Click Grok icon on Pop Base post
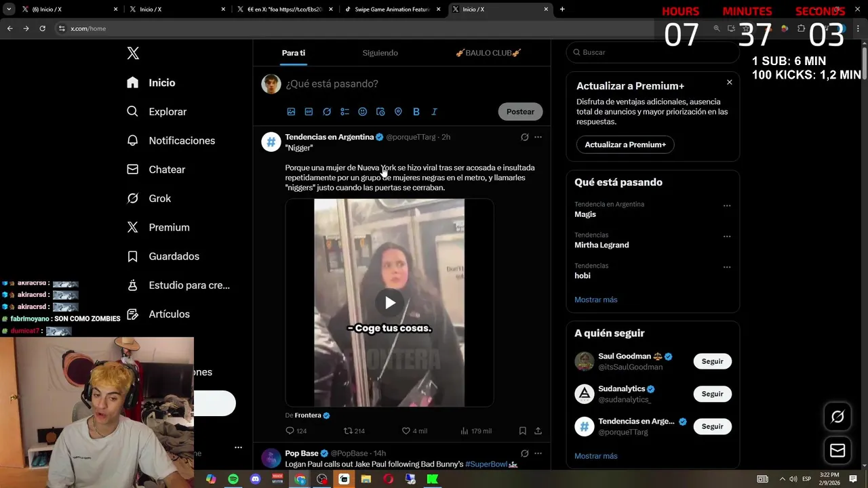This screenshot has height=488, width=868. (524, 453)
